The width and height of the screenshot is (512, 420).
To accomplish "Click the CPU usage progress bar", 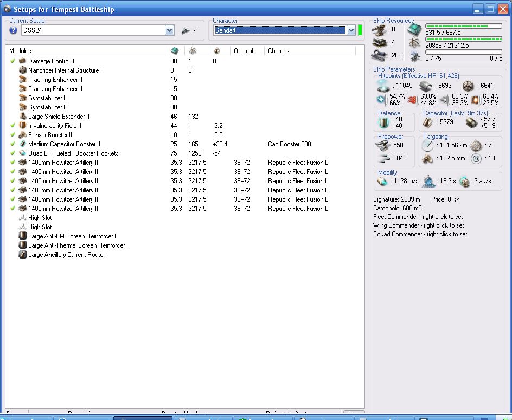I will pyautogui.click(x=463, y=26).
